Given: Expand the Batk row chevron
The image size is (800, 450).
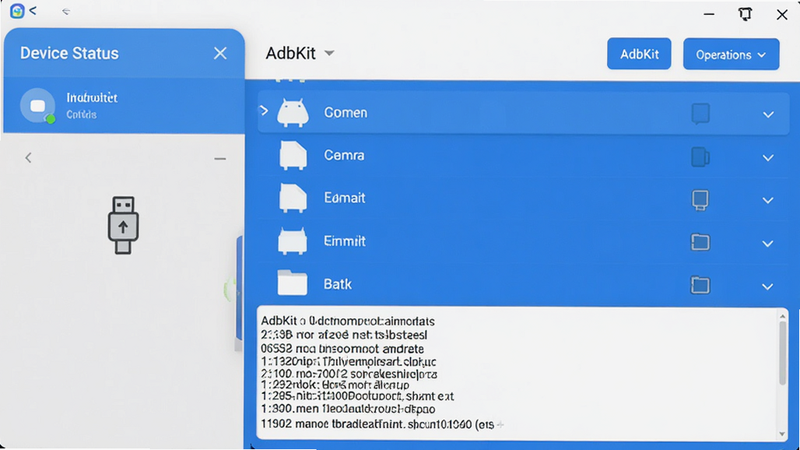Looking at the screenshot, I should (x=768, y=287).
